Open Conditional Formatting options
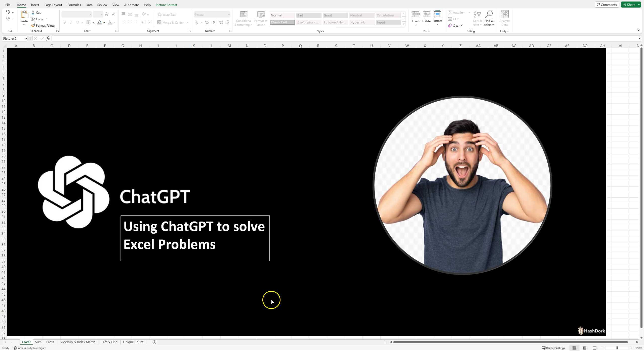644x351 pixels. [243, 18]
